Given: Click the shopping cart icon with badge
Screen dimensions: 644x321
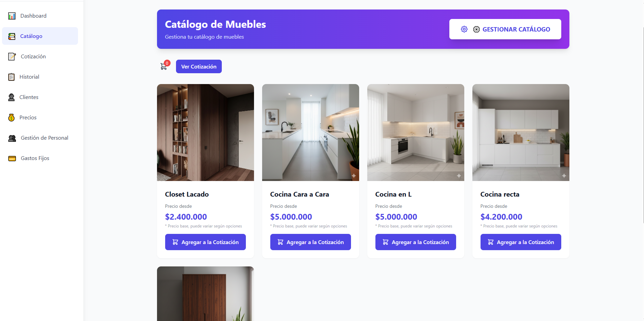Looking at the screenshot, I should 165,65.
